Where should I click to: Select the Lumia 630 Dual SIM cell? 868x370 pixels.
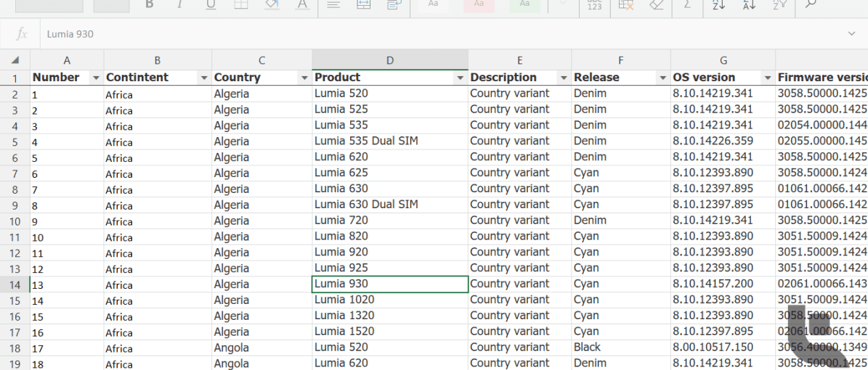[390, 205]
